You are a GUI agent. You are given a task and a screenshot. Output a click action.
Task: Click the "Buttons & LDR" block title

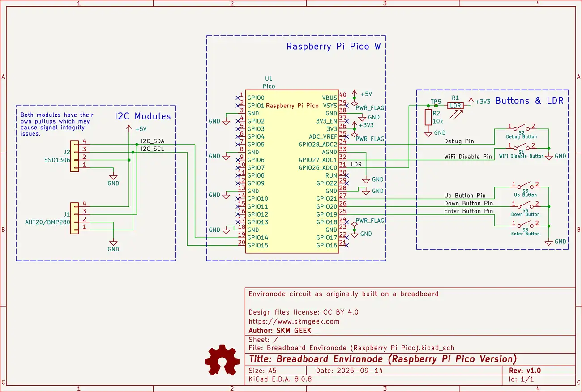pos(529,101)
